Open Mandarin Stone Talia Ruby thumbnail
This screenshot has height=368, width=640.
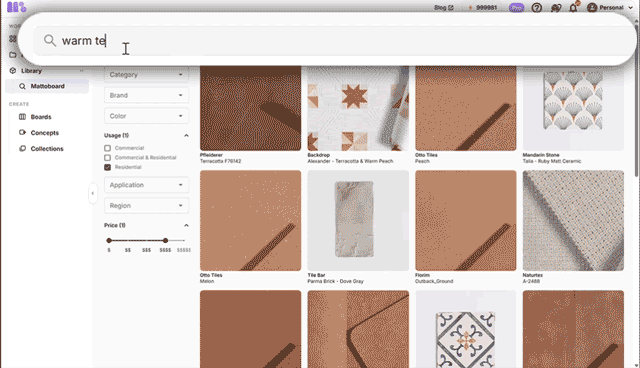tap(573, 108)
